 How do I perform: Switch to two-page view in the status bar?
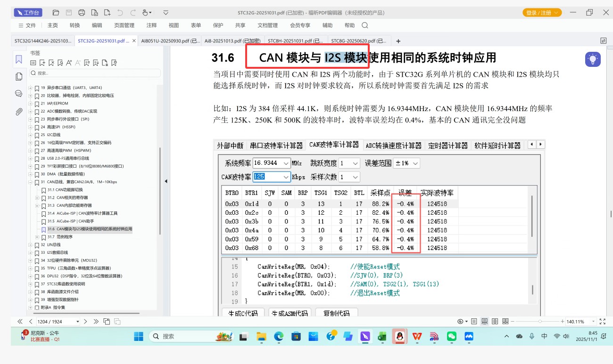click(494, 321)
